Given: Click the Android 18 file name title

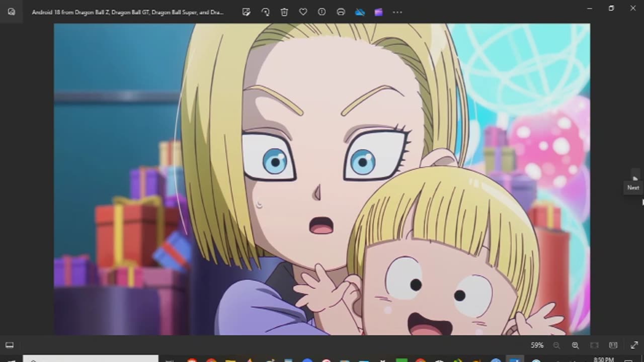Looking at the screenshot, I should [x=128, y=12].
